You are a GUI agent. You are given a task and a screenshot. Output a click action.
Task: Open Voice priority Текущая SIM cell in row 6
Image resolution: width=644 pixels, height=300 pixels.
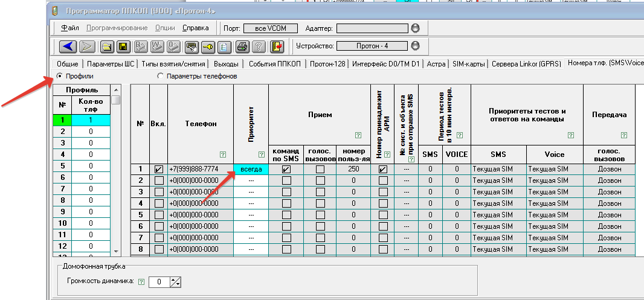pos(555,226)
